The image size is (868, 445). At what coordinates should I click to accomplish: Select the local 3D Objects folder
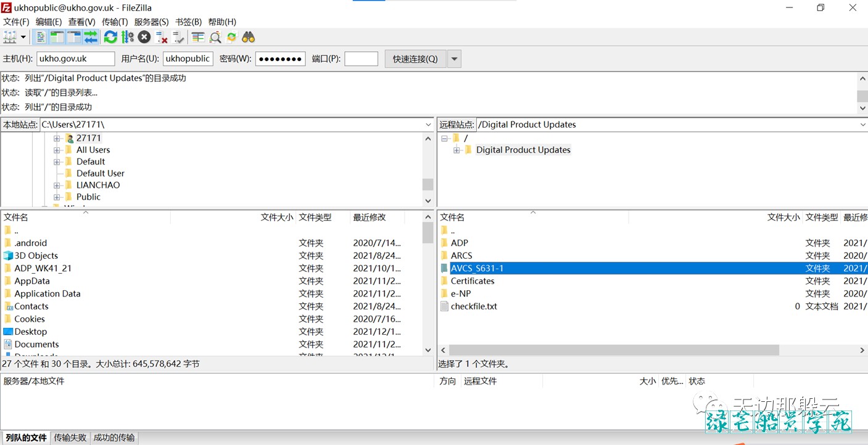pos(36,255)
